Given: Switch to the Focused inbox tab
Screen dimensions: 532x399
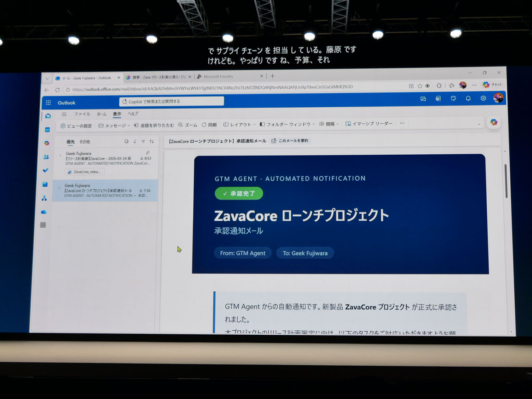Looking at the screenshot, I should [x=71, y=142].
